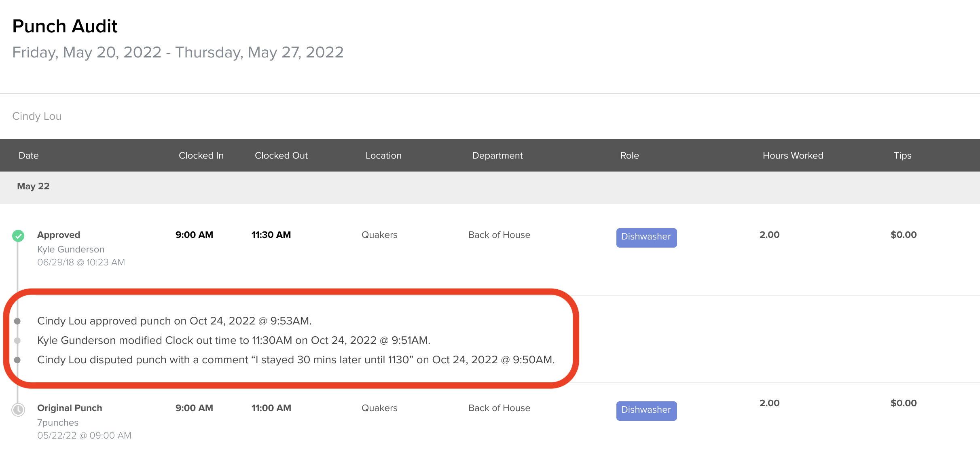This screenshot has height=460, width=980.
Task: Click the Tips column header
Action: pyautogui.click(x=902, y=155)
